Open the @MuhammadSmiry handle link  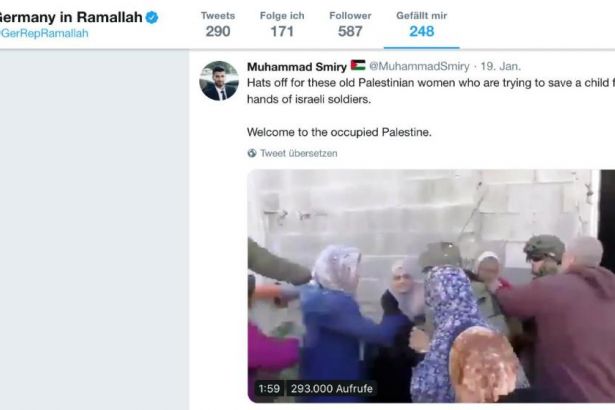[418, 66]
